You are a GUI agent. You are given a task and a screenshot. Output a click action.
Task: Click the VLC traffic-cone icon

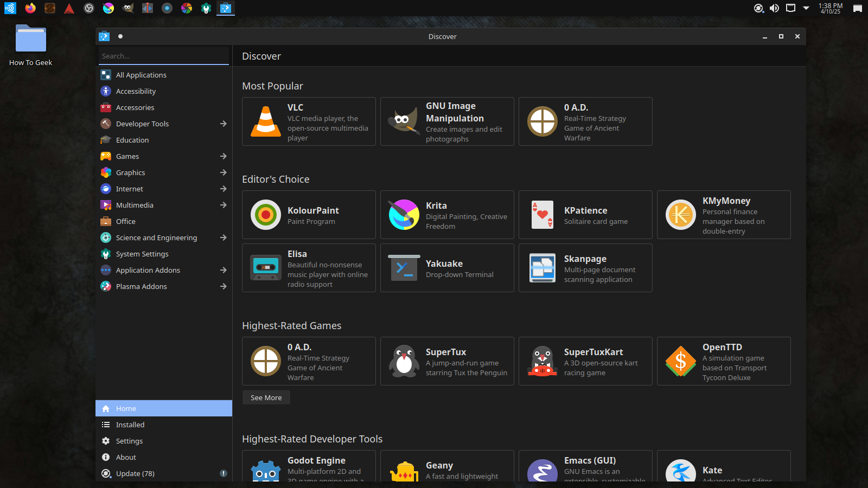click(x=265, y=121)
